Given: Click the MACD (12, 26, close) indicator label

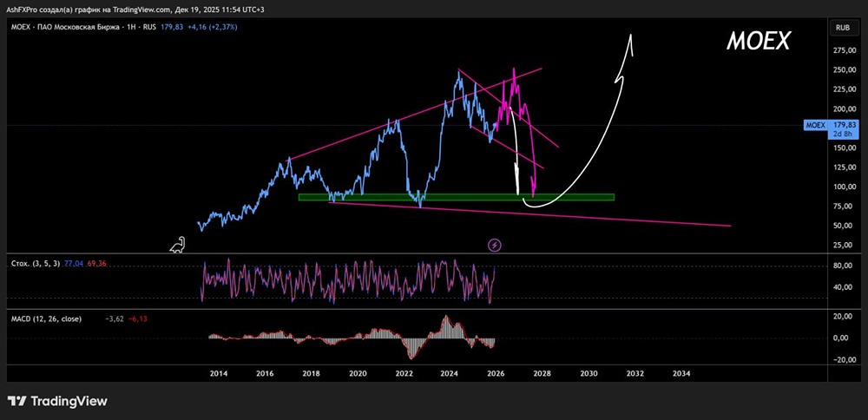Looking at the screenshot, I should pos(46,318).
